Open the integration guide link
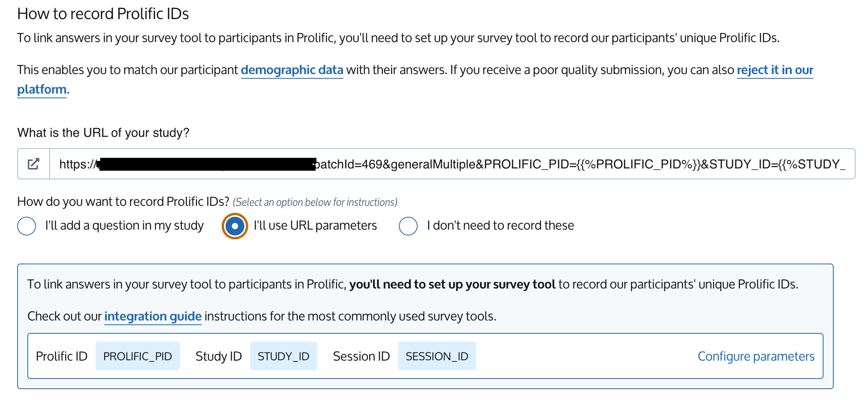This screenshot has height=400, width=868. [x=153, y=316]
